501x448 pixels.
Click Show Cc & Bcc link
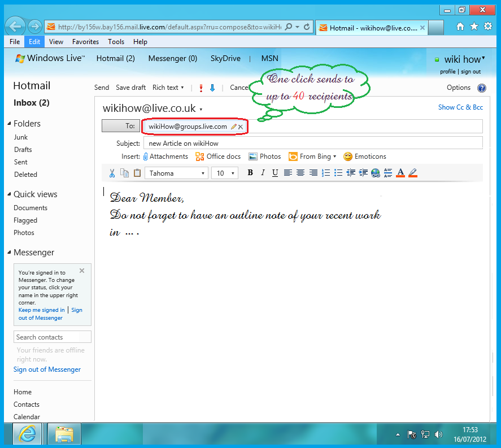[460, 107]
